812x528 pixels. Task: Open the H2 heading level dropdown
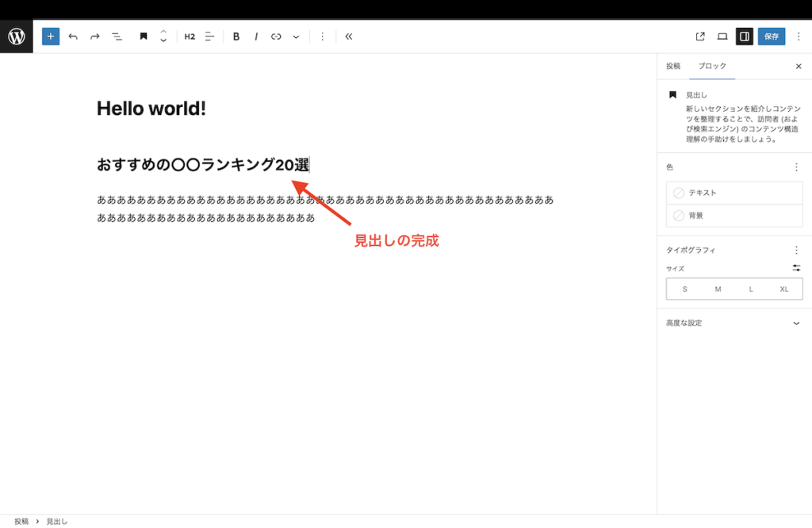pos(190,36)
